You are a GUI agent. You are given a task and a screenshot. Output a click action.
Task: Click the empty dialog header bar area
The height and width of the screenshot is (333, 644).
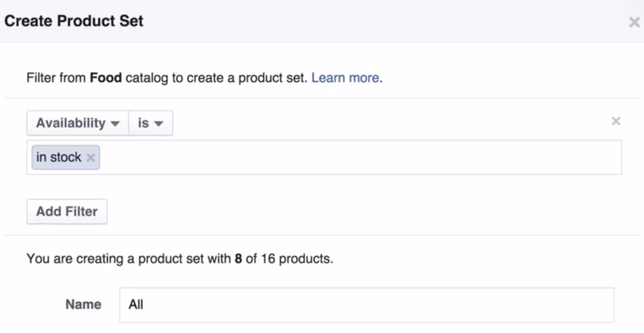[377, 21]
